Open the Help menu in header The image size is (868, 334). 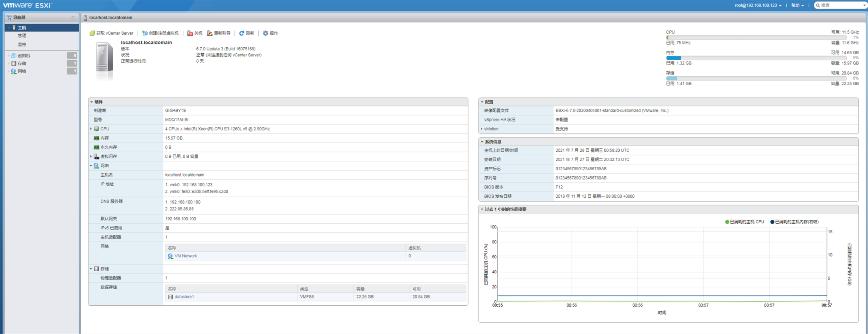797,5
